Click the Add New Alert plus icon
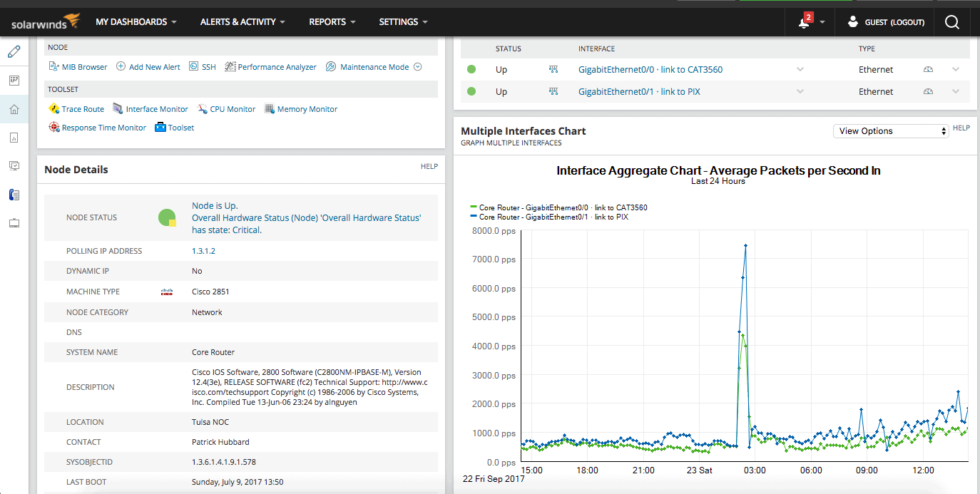The image size is (980, 494). pyautogui.click(x=121, y=66)
